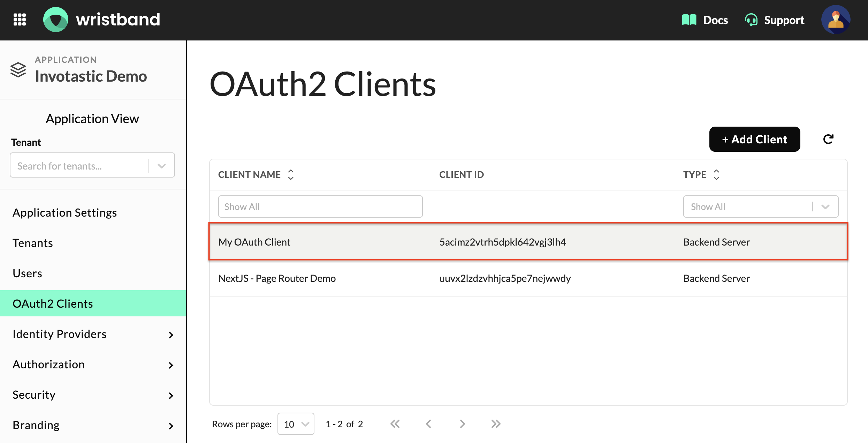
Task: Click Backend Server type of NextJS row
Action: 716,278
